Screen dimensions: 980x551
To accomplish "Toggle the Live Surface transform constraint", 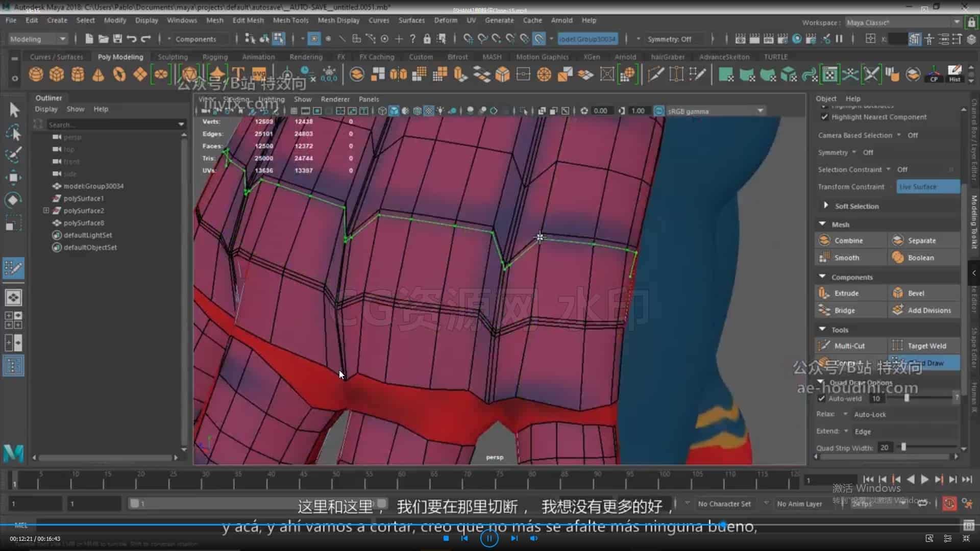I will [928, 187].
